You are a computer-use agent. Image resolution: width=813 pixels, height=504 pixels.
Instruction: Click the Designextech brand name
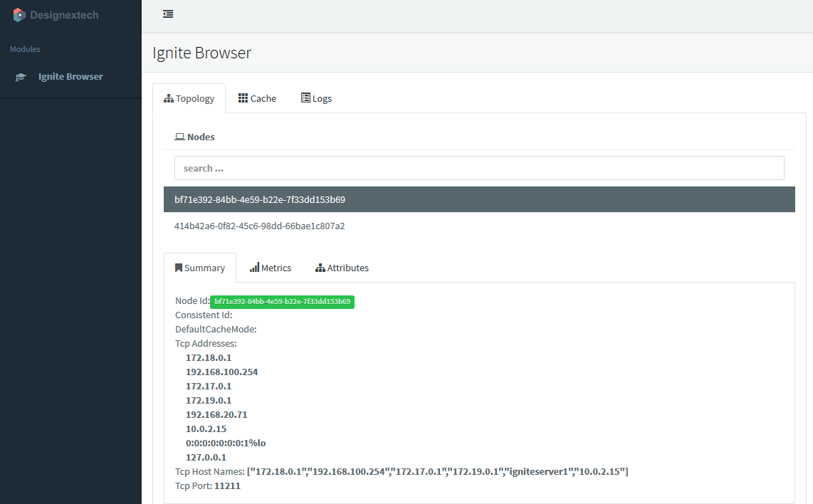tap(64, 15)
